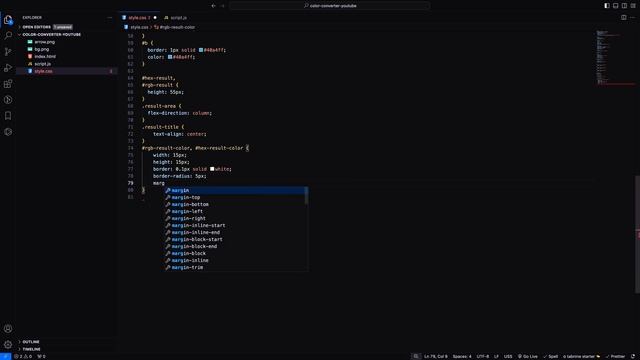Viewport: 640px width, 360px height.
Task: Click style.css in the breadcrumb
Action: [139, 27]
